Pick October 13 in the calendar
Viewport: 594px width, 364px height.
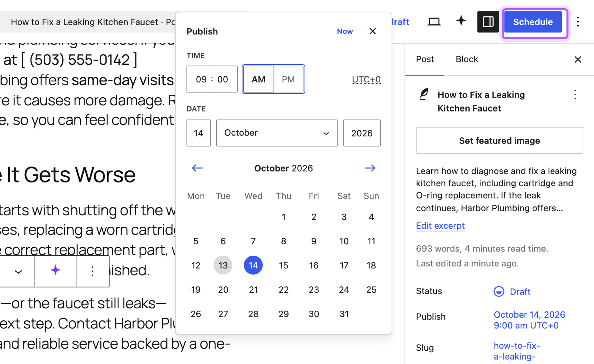point(223,265)
